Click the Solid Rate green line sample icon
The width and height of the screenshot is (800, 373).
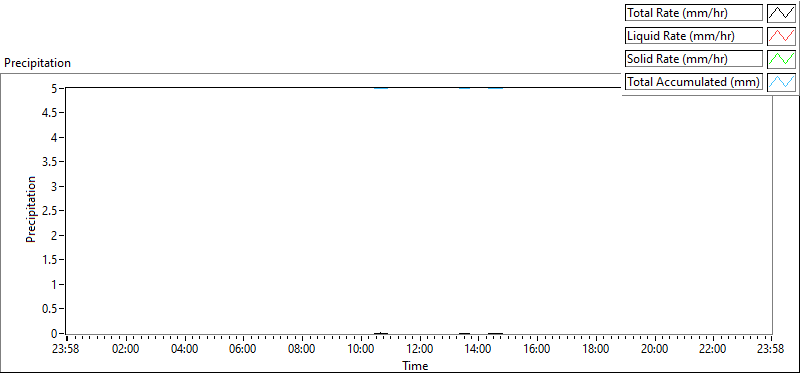point(782,59)
